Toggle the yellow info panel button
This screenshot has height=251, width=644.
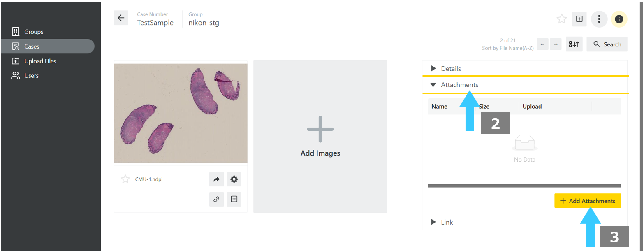coord(619,19)
